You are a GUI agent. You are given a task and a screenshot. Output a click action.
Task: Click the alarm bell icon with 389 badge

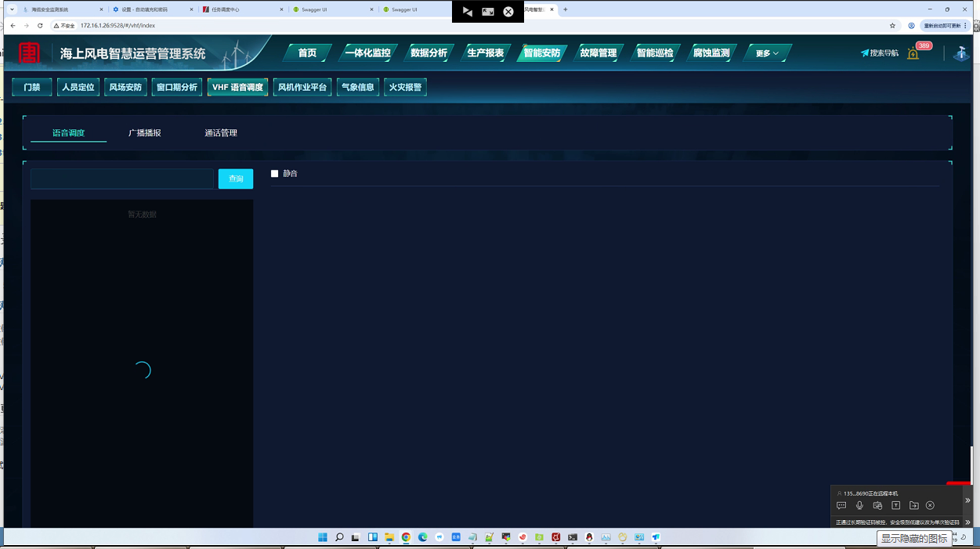pyautogui.click(x=913, y=53)
